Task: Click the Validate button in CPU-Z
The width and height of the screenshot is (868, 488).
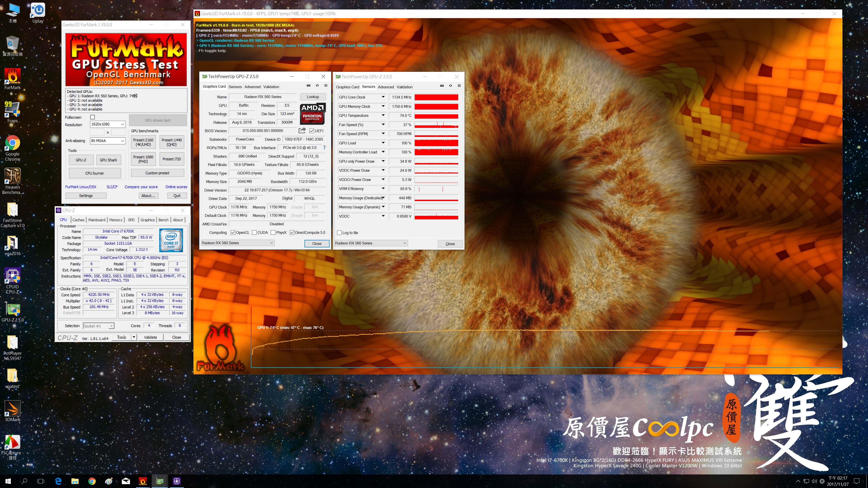Action: (150, 337)
